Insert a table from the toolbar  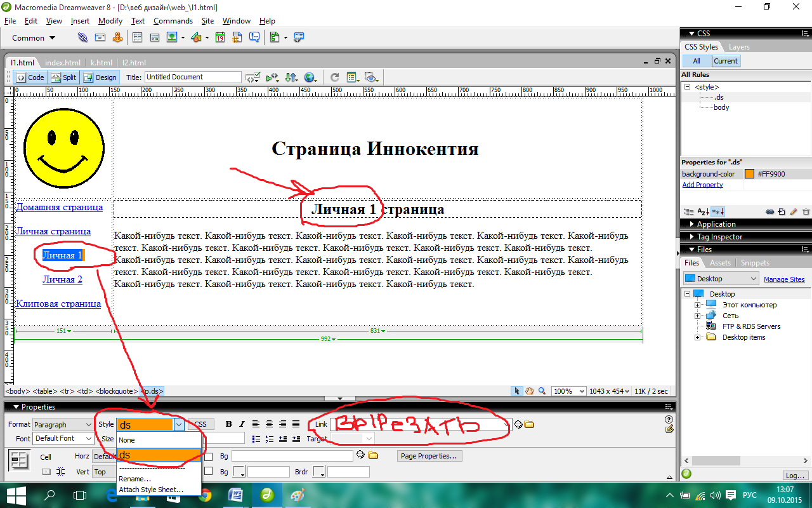[x=137, y=37]
